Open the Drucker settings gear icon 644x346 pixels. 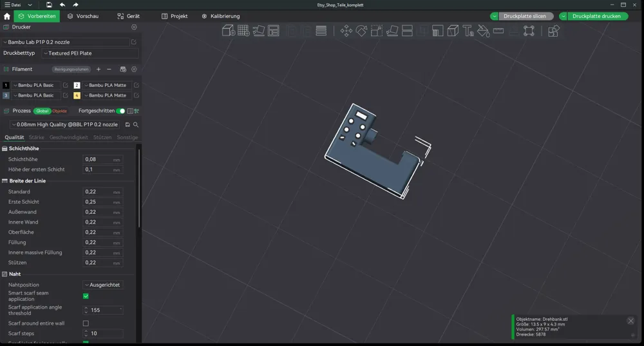[x=134, y=27]
